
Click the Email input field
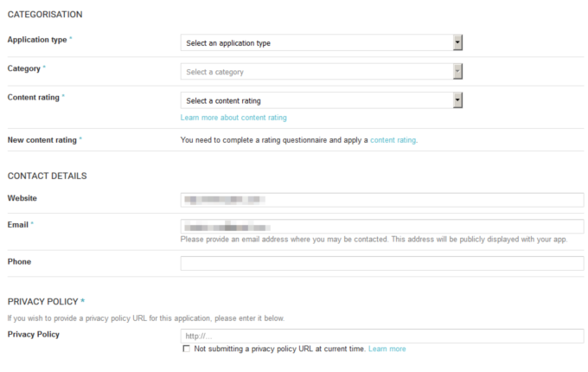tap(382, 227)
